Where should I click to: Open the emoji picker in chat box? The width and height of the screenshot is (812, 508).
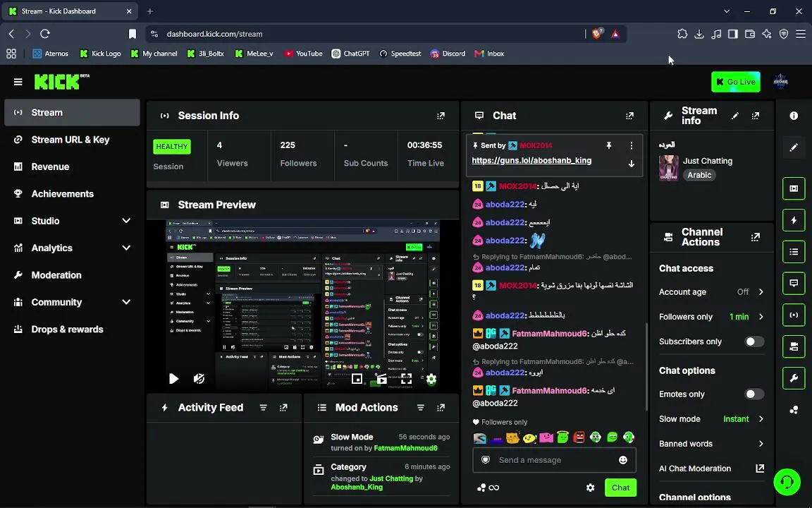623,460
